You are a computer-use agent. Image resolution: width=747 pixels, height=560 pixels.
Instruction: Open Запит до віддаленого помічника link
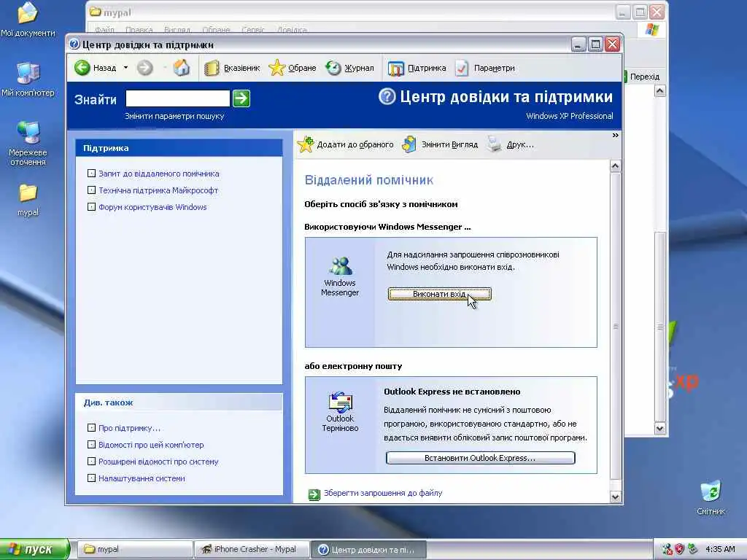(158, 174)
